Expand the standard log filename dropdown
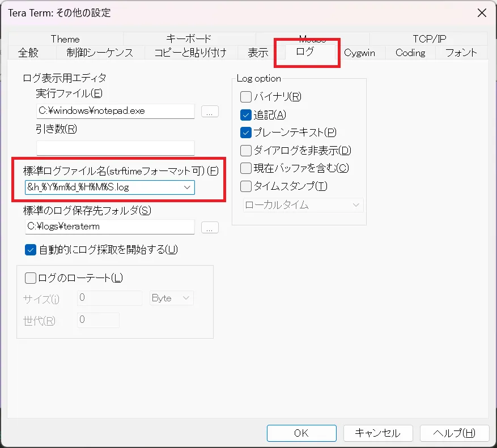The height and width of the screenshot is (448, 497). point(187,187)
